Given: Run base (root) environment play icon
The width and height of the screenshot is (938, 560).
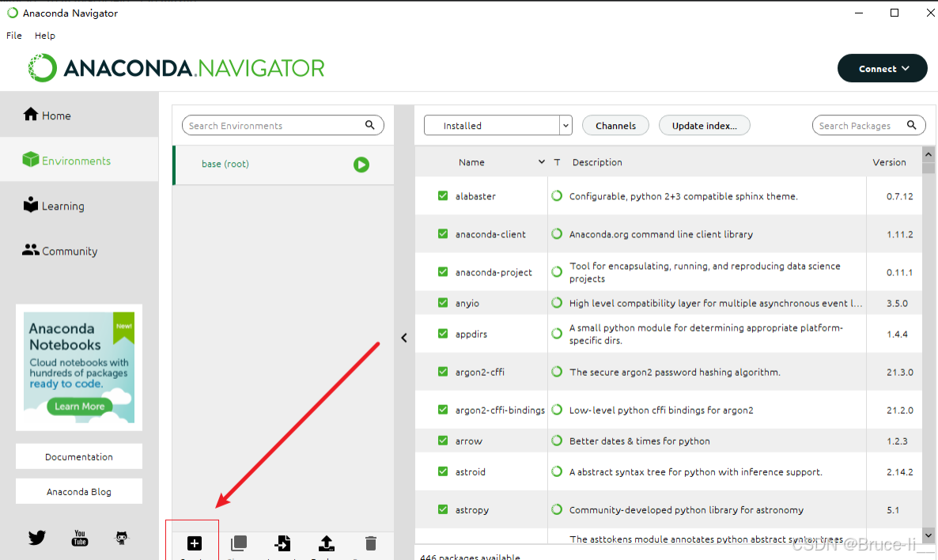Looking at the screenshot, I should 361,165.
